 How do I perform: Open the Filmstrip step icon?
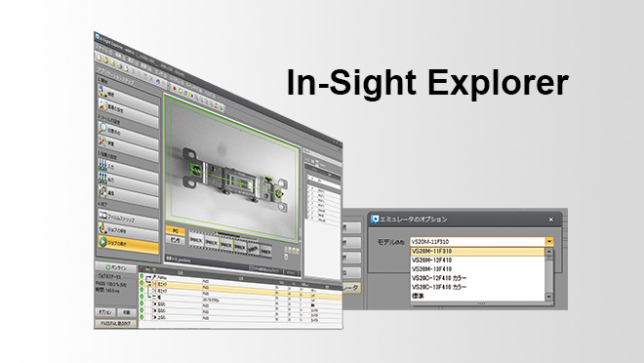tap(102, 216)
